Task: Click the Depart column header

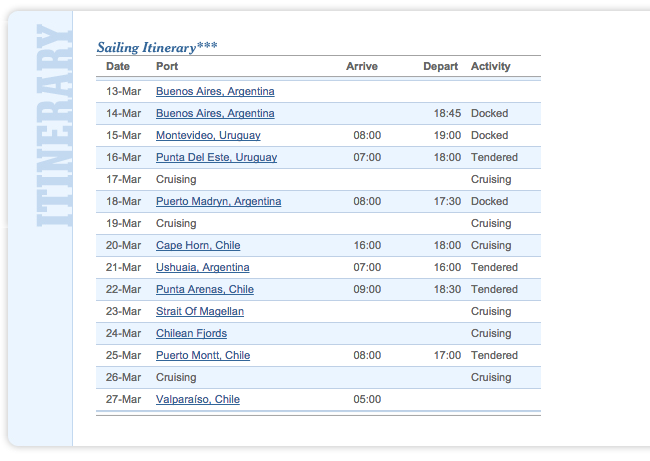Action: 440,67
